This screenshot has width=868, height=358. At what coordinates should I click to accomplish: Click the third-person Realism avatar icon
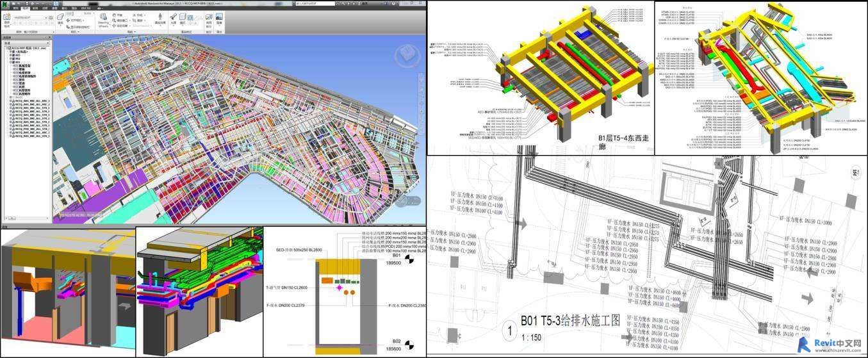[x=160, y=16]
